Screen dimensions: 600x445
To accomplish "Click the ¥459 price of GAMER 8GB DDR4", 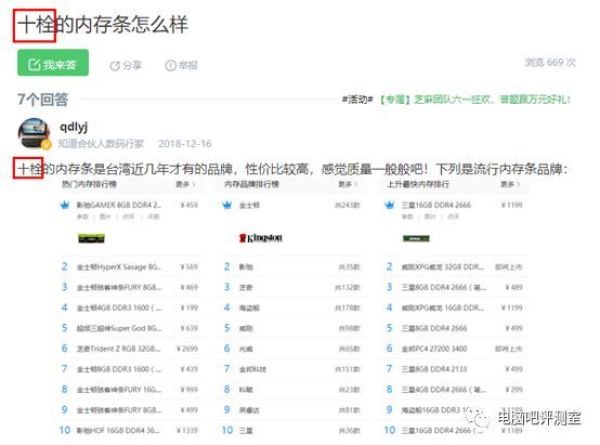I will [189, 205].
